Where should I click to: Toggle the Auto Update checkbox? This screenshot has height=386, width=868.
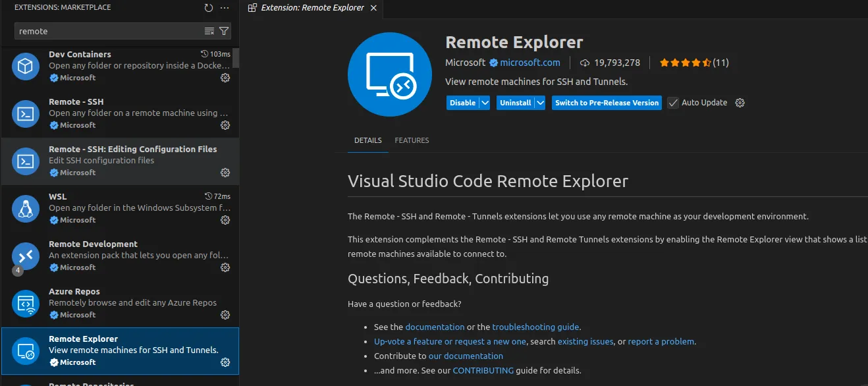tap(673, 103)
